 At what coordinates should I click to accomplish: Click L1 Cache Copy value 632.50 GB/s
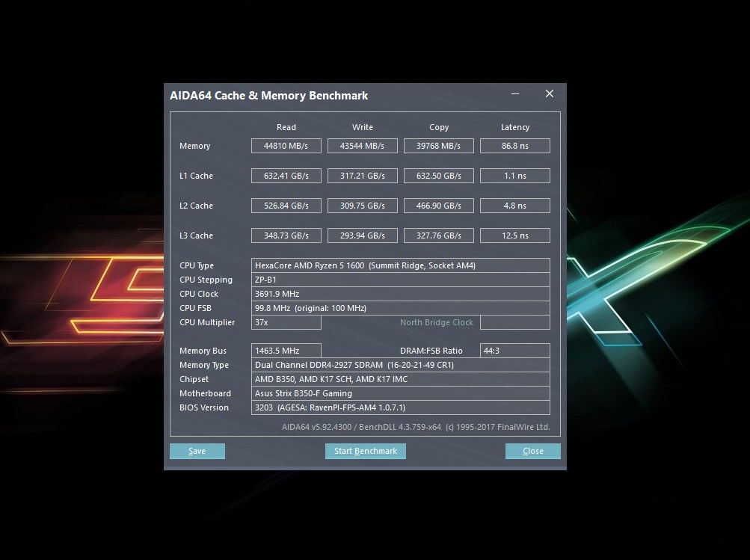point(439,176)
